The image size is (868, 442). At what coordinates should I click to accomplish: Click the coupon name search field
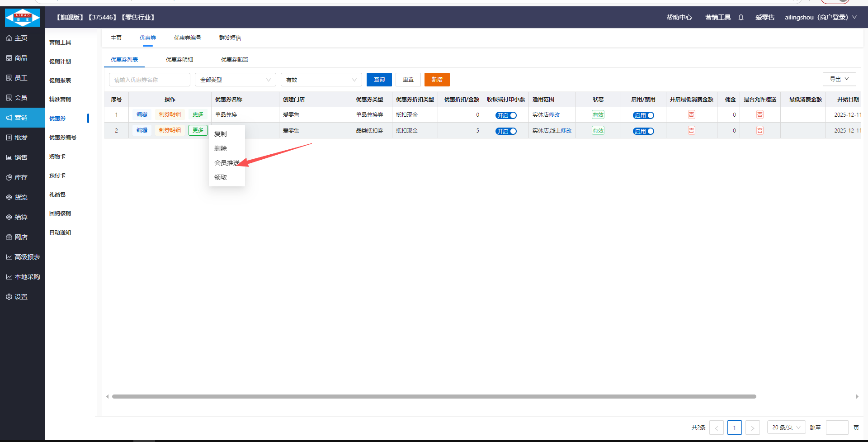click(x=149, y=80)
